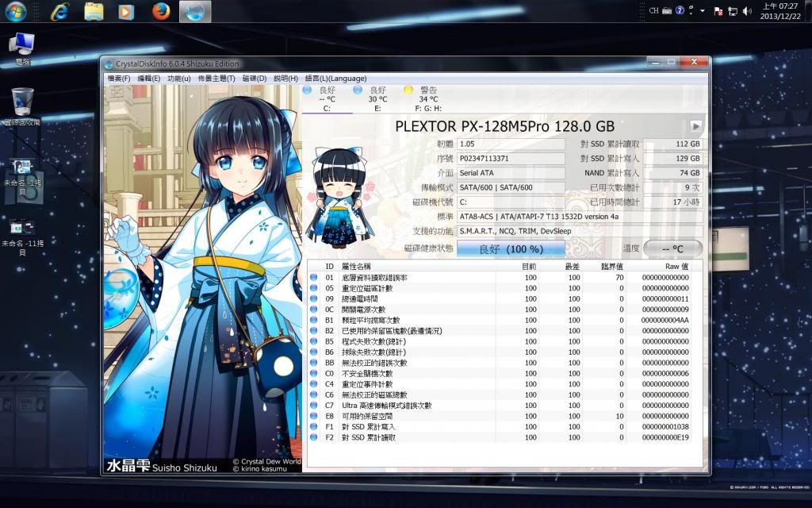812x508 pixels.
Task: Click the blue status icon of drive E:
Action: (x=358, y=90)
